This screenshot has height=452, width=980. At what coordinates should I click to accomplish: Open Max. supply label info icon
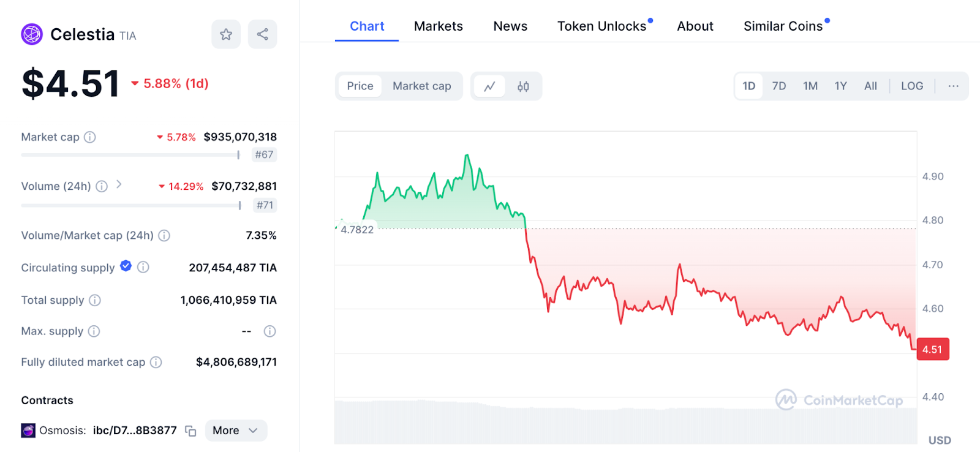(94, 331)
